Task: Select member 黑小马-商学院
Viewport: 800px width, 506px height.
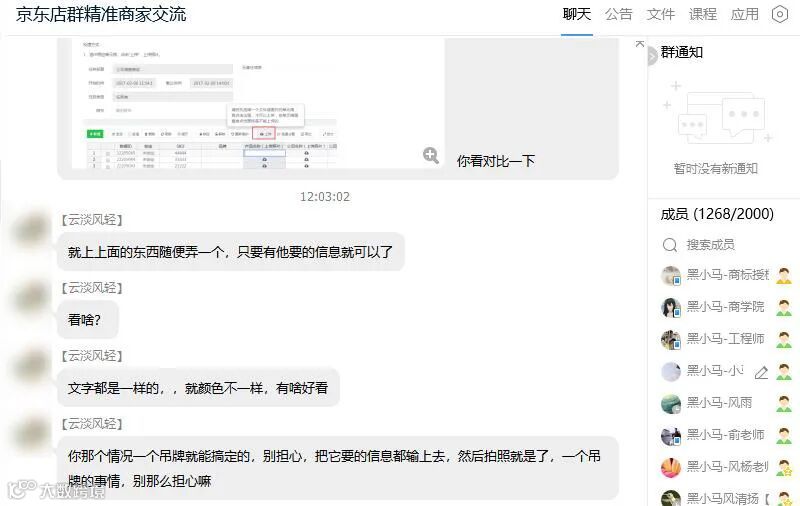Action: [x=725, y=307]
